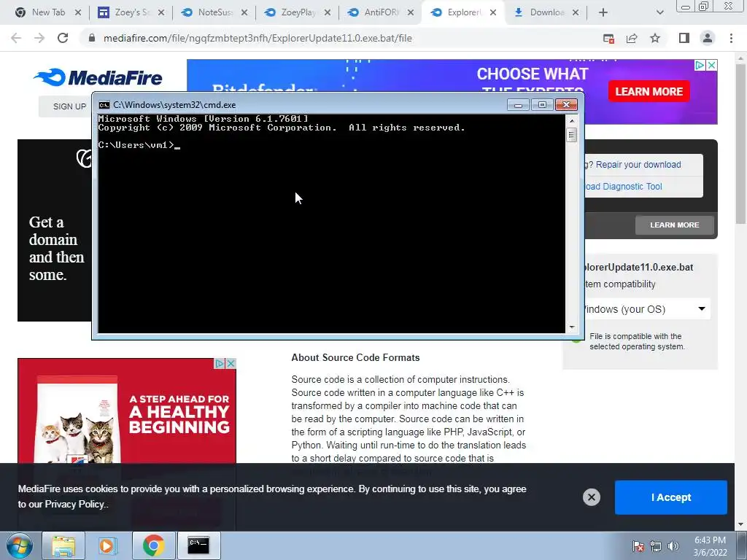
Task: Open a new browser tab
Action: (x=603, y=12)
